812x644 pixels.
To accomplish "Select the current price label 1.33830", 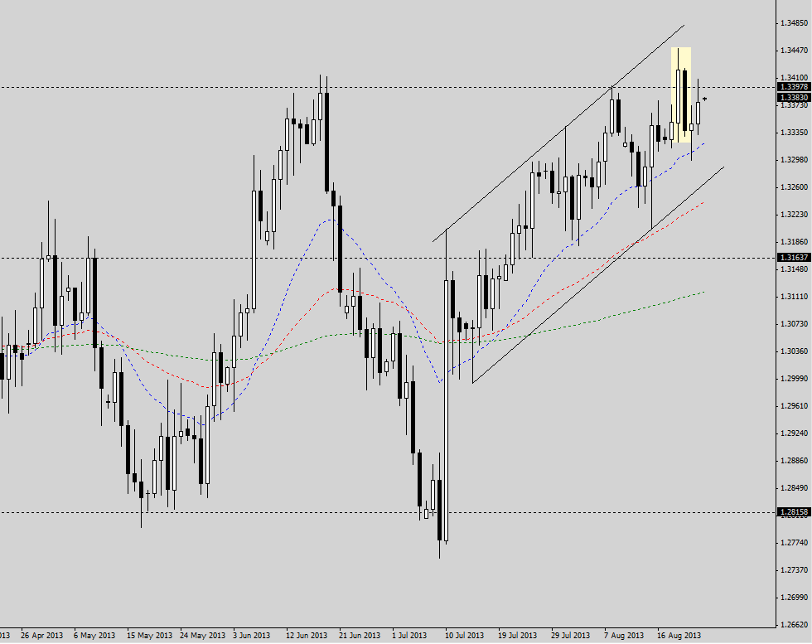I will point(793,98).
